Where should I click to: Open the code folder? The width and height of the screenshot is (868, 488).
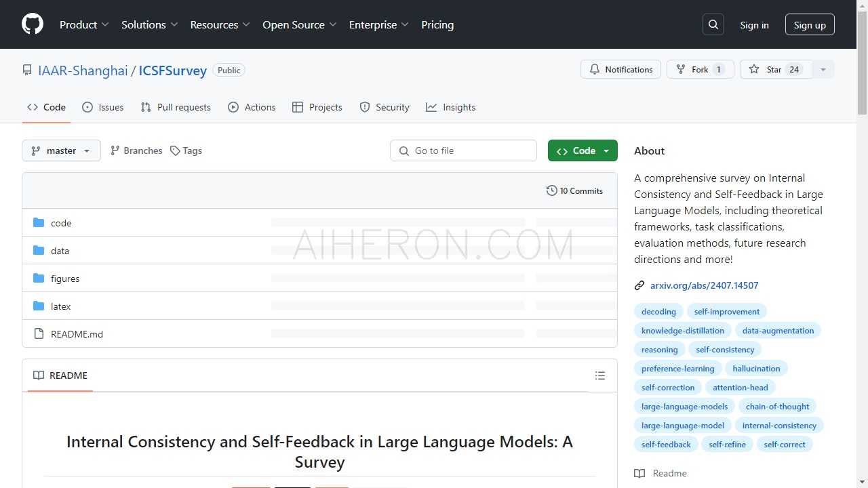coord(61,223)
